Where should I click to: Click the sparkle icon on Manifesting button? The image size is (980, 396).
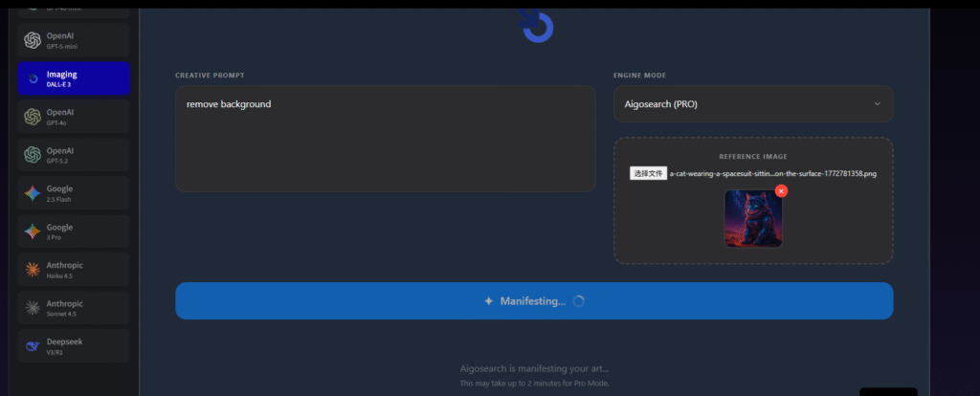point(489,300)
